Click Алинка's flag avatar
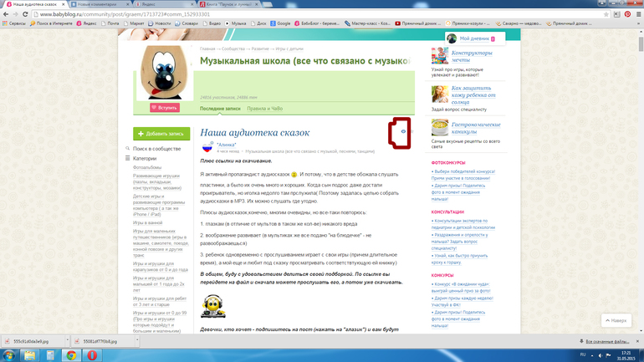The height and width of the screenshot is (362, 644). (207, 147)
